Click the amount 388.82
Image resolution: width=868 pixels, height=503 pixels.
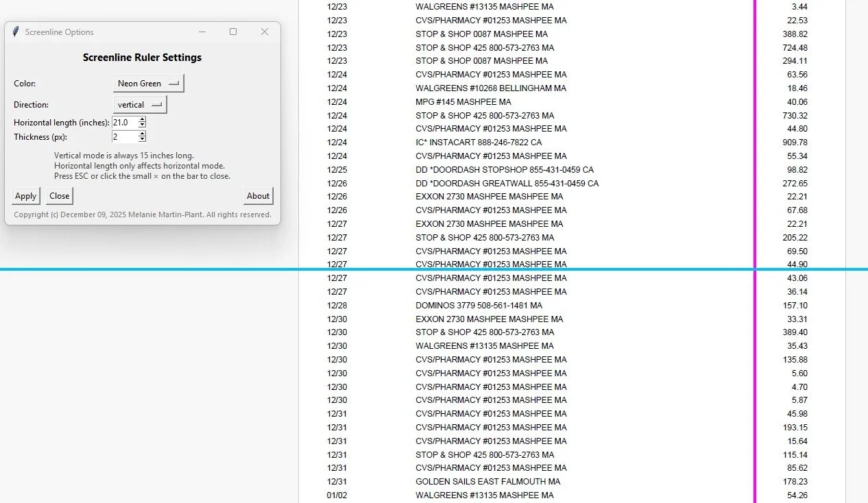tap(795, 34)
